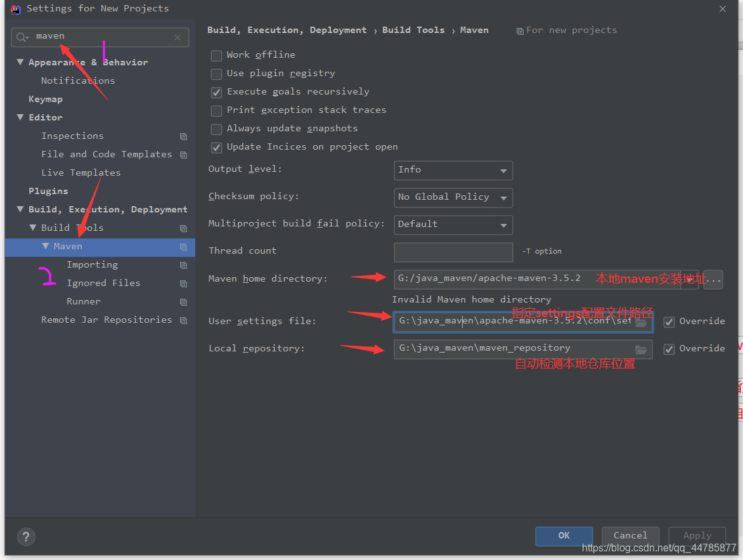Click project icon beside Remote Jar Repositories
743x560 pixels.
(183, 320)
